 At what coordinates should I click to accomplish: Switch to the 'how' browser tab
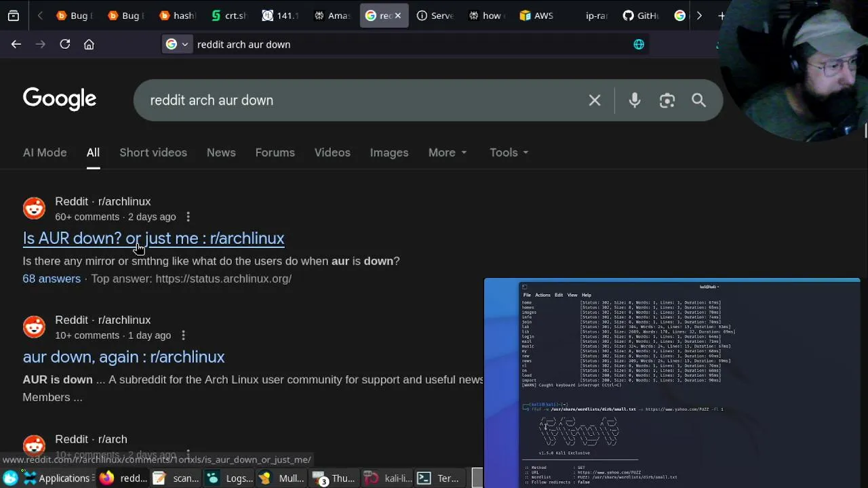point(486,16)
